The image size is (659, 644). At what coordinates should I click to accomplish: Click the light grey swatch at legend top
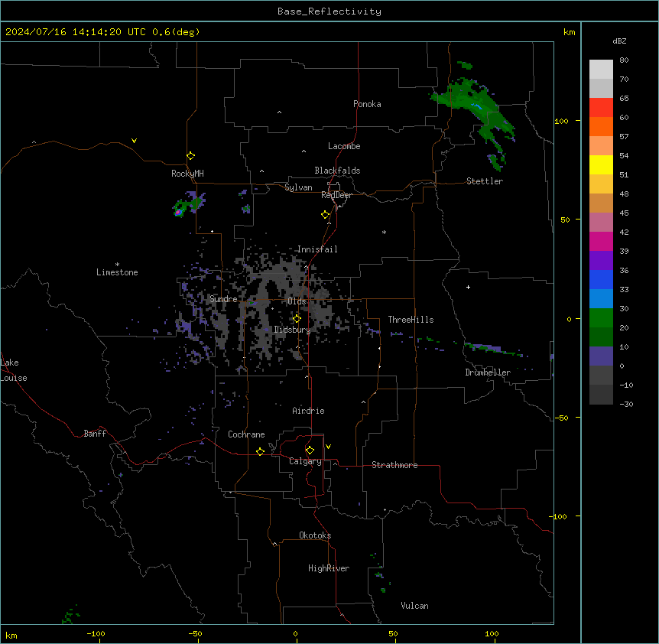pyautogui.click(x=601, y=70)
